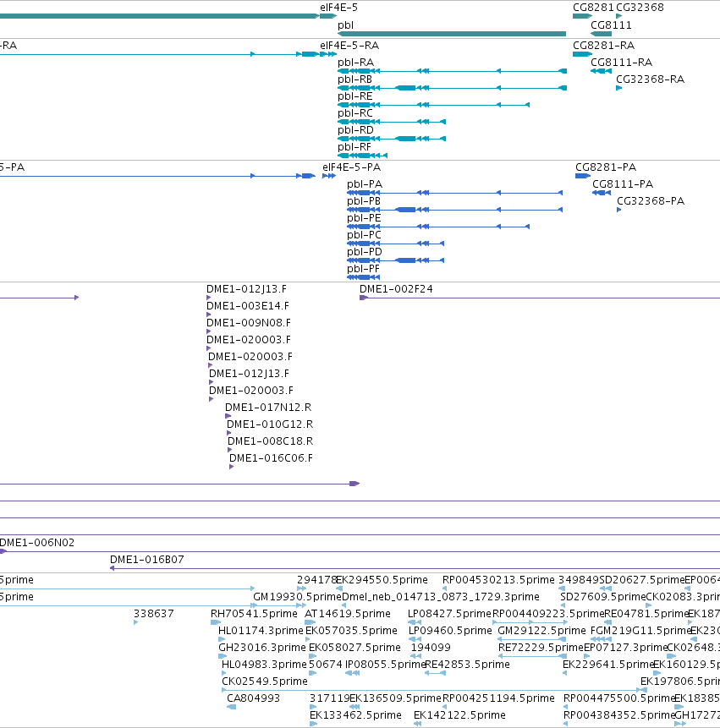Select transcript pbl-RC
The height and width of the screenshot is (728, 720).
coord(392,122)
